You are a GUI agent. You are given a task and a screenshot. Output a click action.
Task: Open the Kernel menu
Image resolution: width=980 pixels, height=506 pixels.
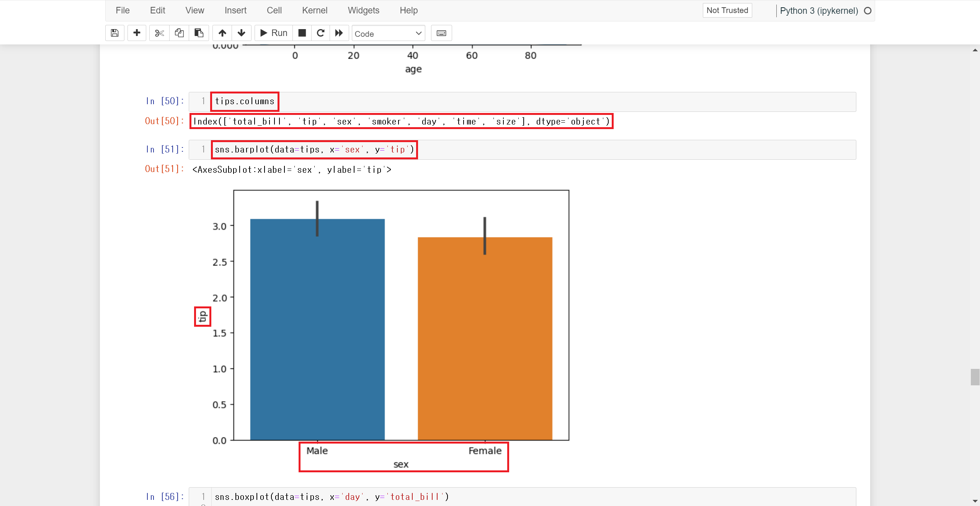pyautogui.click(x=314, y=10)
